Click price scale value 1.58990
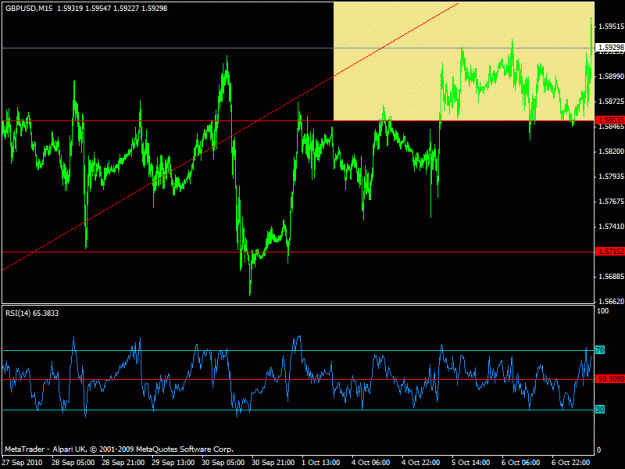The height and width of the screenshot is (469, 625). [611, 77]
